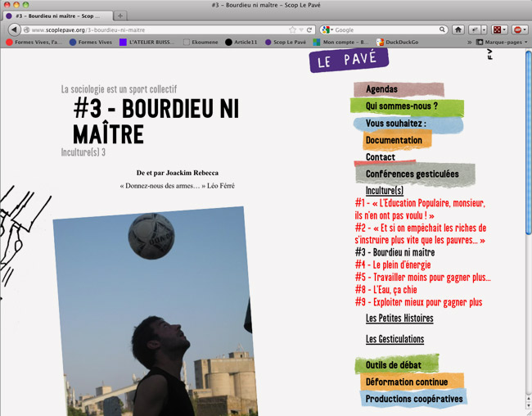Select the Bourdieu ni maître browser tab
This screenshot has width=532, height=416.
(x=57, y=16)
